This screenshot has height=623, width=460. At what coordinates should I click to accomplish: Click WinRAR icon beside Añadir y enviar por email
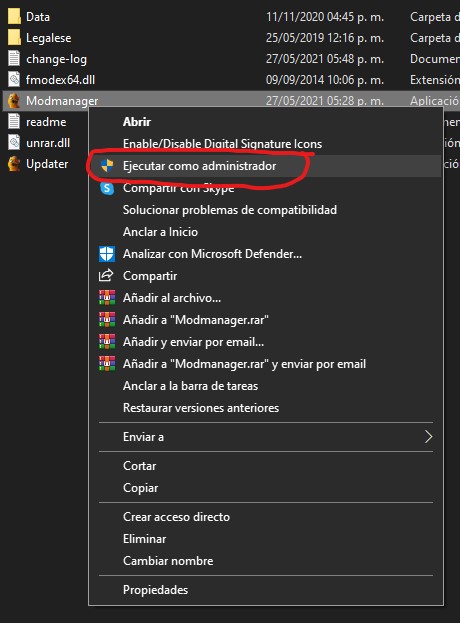click(x=107, y=342)
